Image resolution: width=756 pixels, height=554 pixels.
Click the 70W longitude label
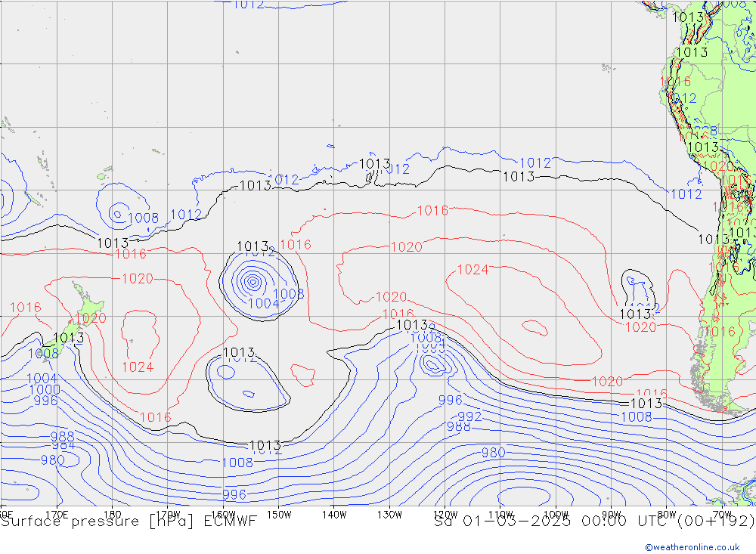point(722,515)
